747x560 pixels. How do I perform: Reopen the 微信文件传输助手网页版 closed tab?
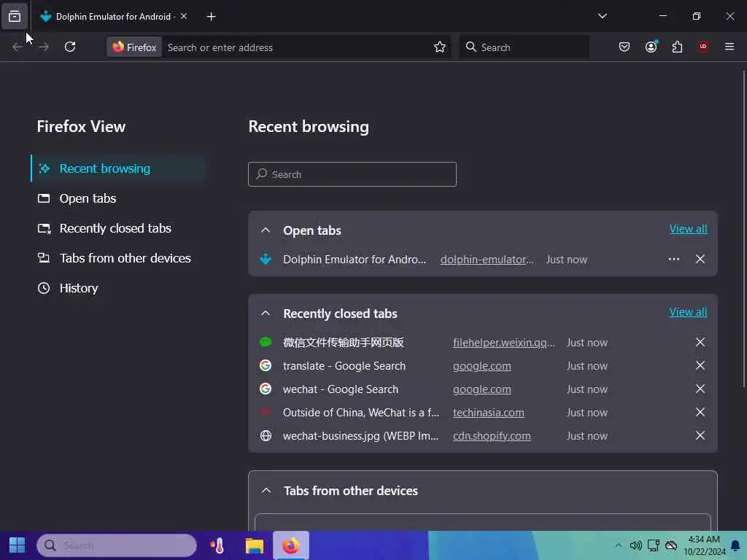(343, 343)
